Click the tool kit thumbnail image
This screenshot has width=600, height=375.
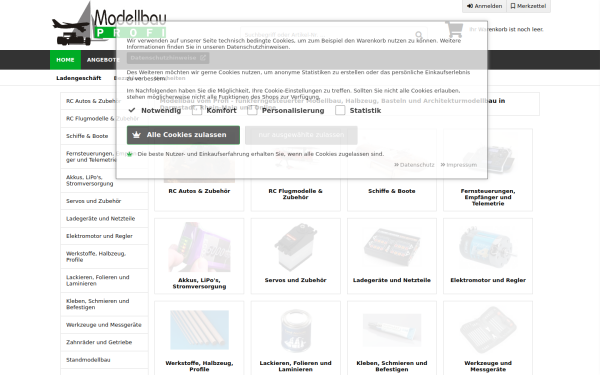click(x=488, y=330)
